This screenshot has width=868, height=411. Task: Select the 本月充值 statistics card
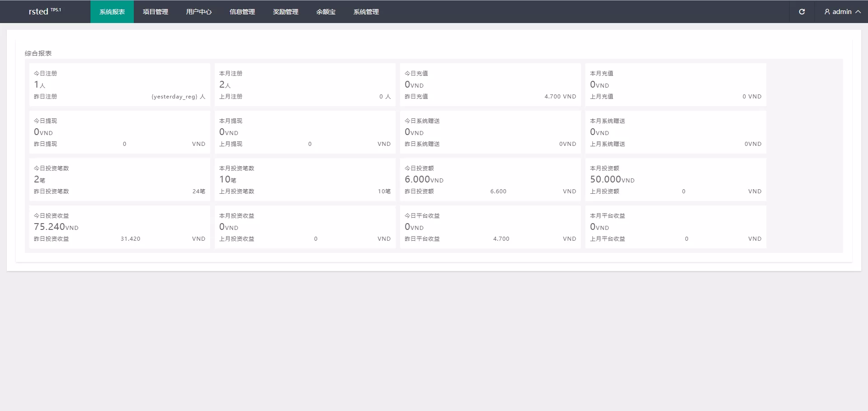675,84
